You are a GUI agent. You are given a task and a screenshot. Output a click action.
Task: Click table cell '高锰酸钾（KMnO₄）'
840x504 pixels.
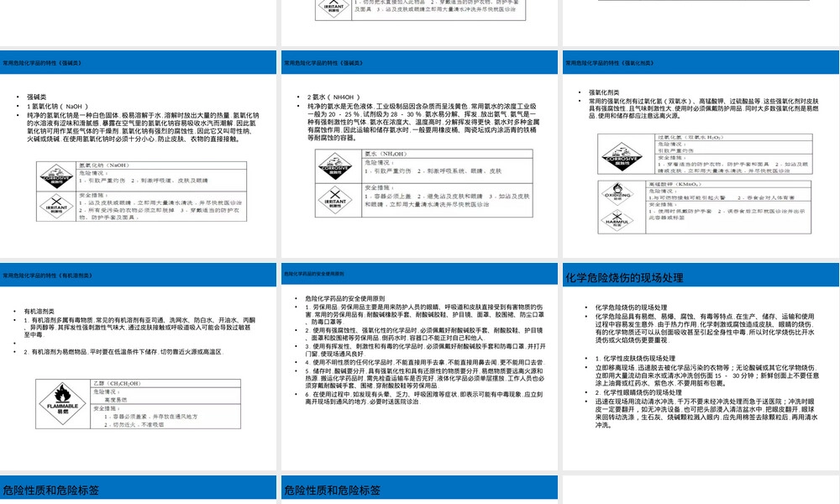pos(675,184)
